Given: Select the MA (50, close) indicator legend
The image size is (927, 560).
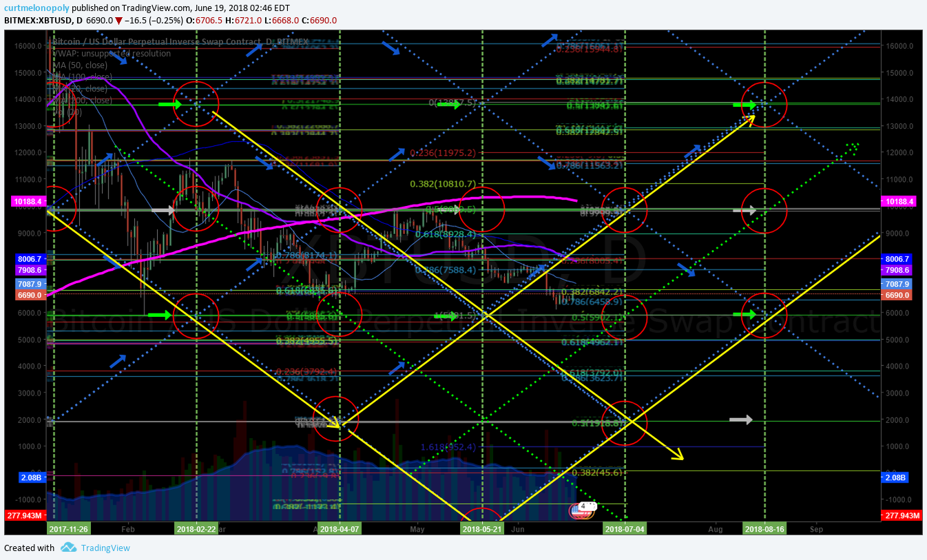Looking at the screenshot, I should (x=79, y=65).
